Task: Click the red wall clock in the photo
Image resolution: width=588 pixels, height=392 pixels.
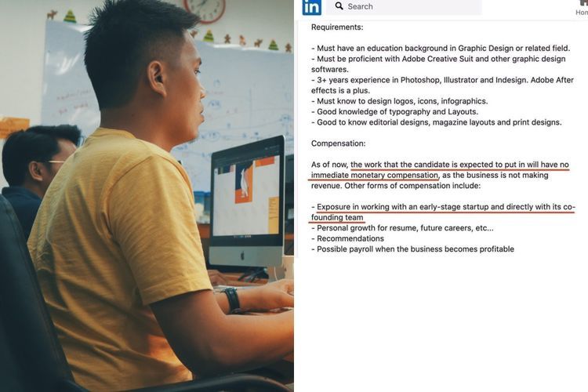Action: (x=205, y=10)
